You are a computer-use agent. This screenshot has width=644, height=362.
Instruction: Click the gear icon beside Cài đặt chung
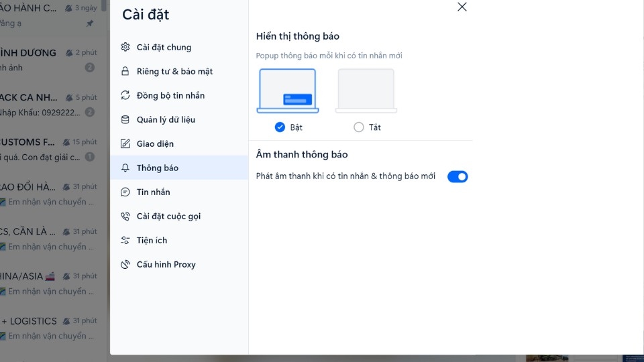pos(125,47)
